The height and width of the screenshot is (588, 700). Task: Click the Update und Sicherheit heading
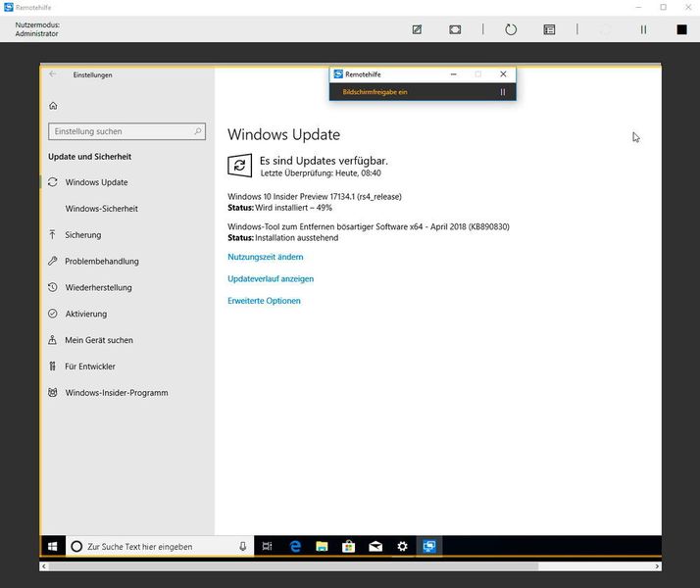click(x=90, y=157)
